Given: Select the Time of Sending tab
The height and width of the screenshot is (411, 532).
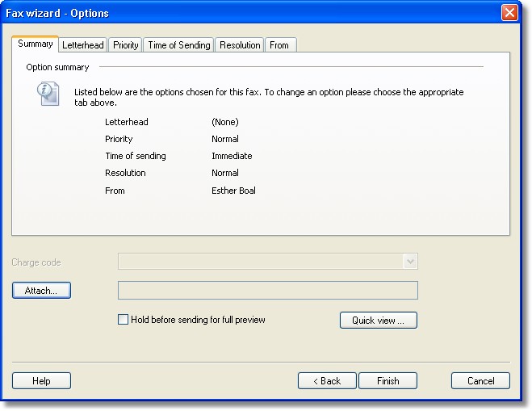Looking at the screenshot, I should coord(178,44).
